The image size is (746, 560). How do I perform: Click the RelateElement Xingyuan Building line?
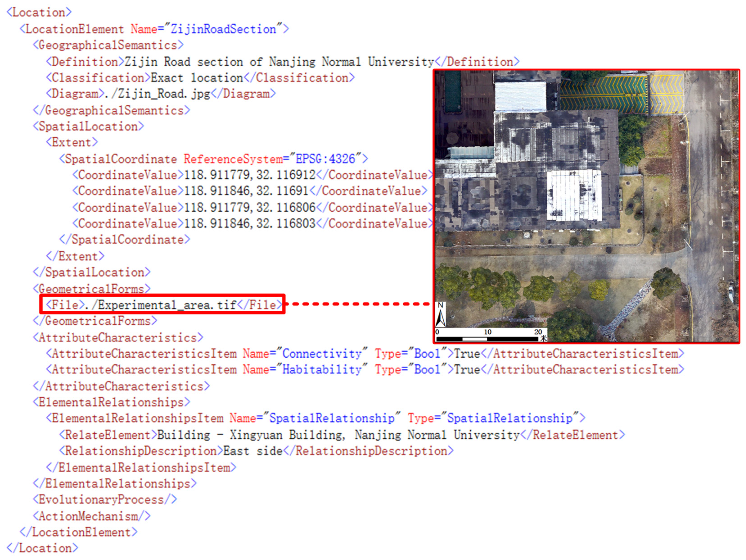(x=342, y=435)
